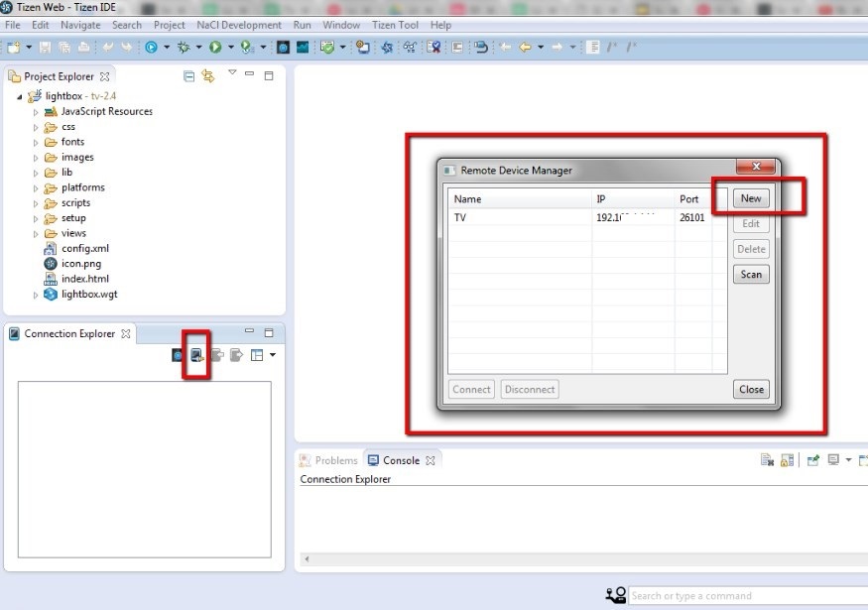This screenshot has width=868, height=610.
Task: Expand the fonts folder
Action: pos(36,142)
